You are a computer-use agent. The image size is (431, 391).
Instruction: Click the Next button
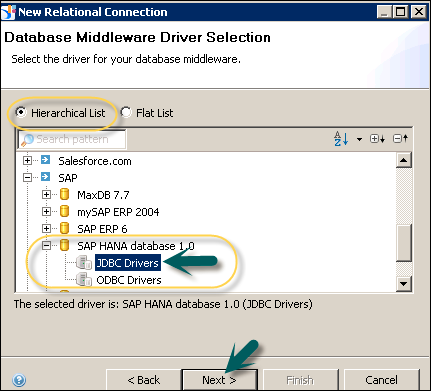[219, 380]
